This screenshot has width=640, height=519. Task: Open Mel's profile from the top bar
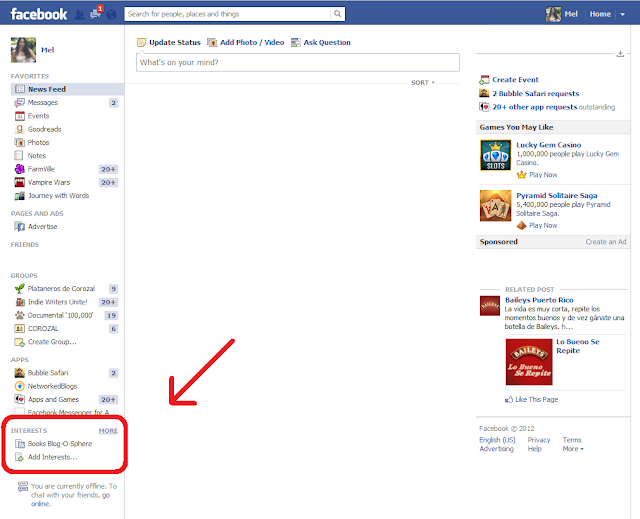tap(562, 14)
